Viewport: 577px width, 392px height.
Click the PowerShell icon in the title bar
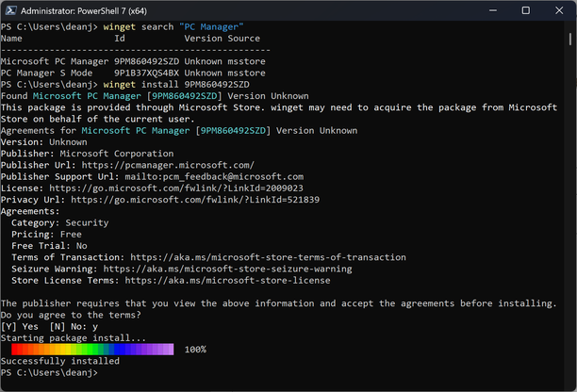coord(13,11)
